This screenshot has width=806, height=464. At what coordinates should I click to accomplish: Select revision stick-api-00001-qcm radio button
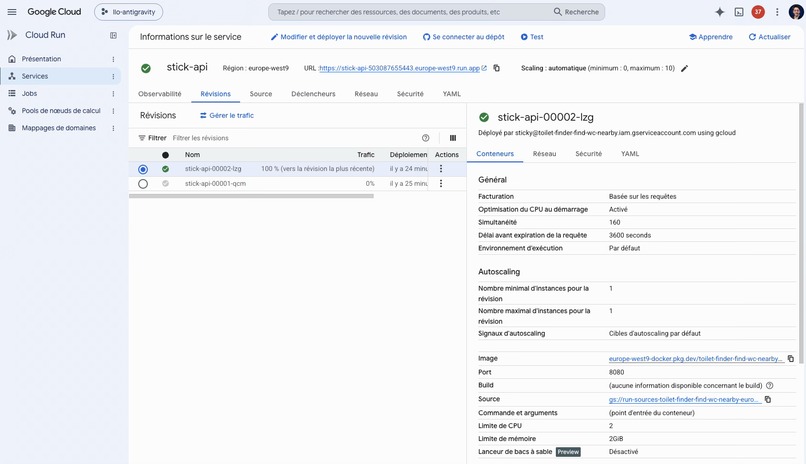click(143, 184)
